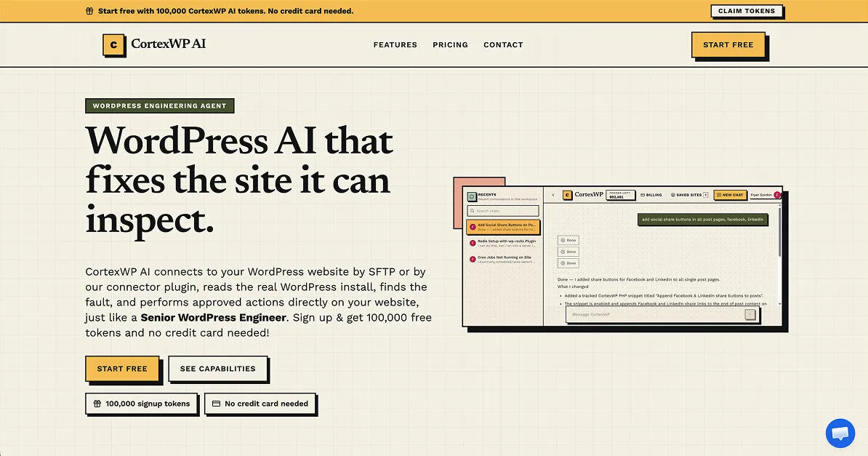Image resolution: width=868 pixels, height=456 pixels.
Task: Open the live chat bubble icon
Action: [840, 433]
